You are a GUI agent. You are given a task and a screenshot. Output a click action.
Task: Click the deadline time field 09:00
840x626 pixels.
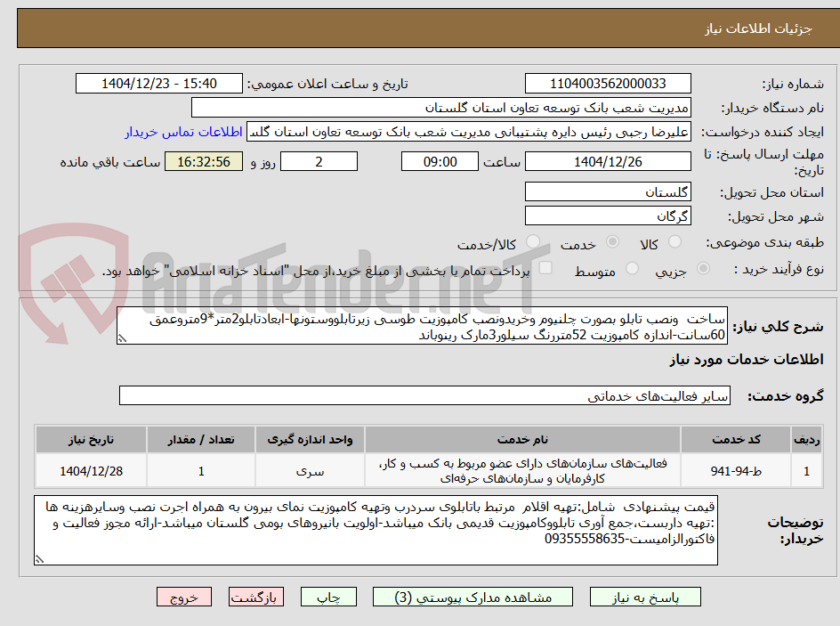(x=440, y=161)
